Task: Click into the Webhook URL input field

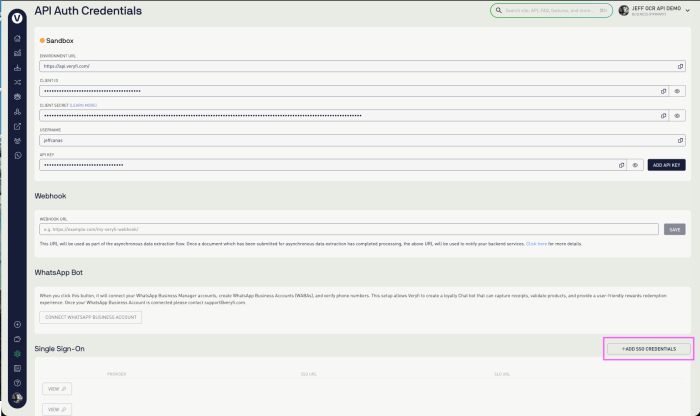Action: click(348, 229)
